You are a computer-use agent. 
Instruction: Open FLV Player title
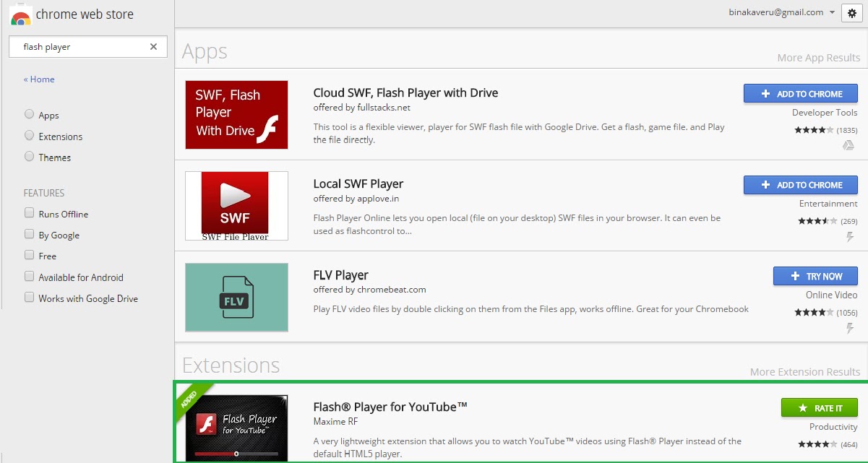(x=341, y=275)
